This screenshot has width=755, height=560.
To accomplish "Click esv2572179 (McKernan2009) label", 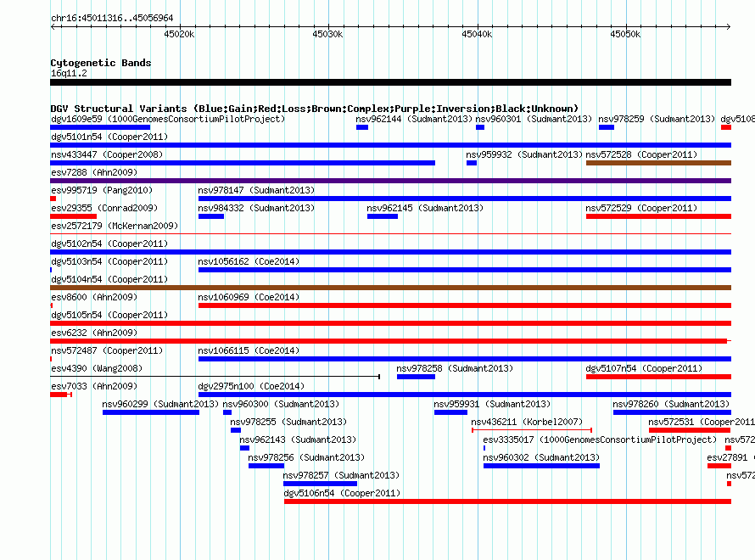I will click(115, 226).
